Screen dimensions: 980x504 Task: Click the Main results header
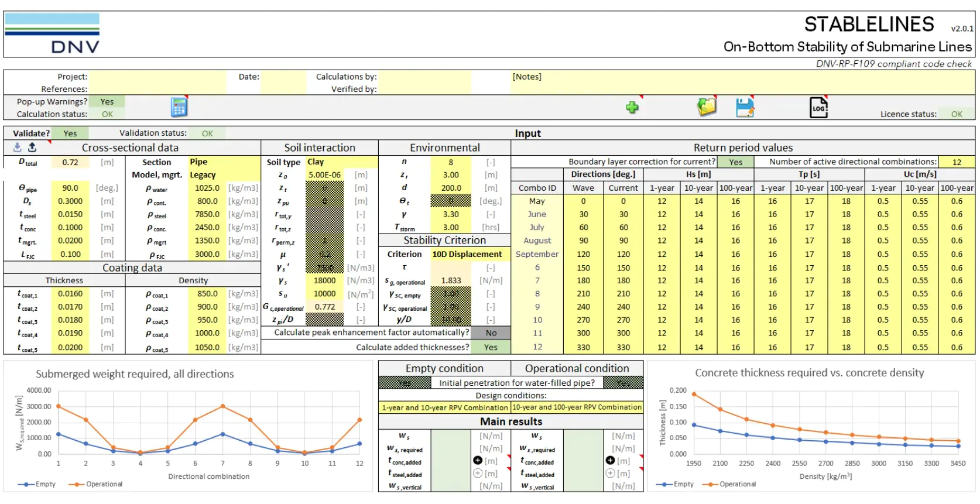point(511,421)
